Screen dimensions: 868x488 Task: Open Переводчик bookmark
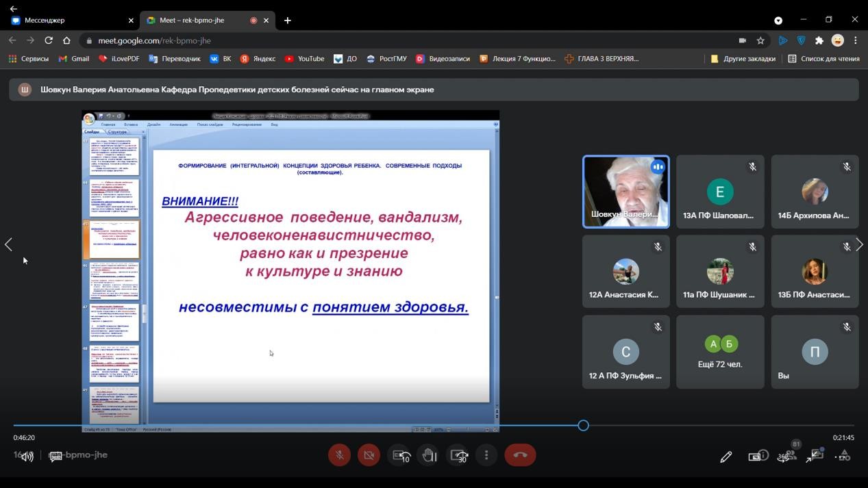pos(175,59)
